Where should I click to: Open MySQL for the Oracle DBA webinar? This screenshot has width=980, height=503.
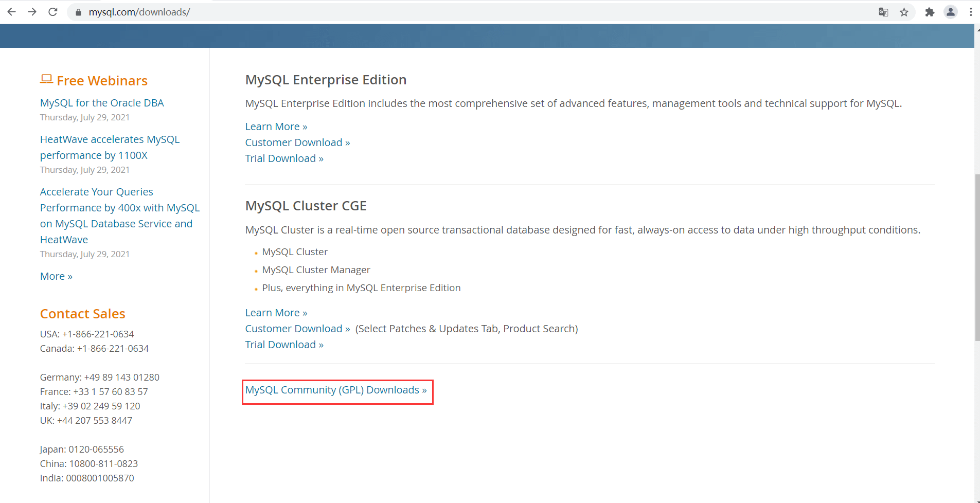pyautogui.click(x=102, y=103)
